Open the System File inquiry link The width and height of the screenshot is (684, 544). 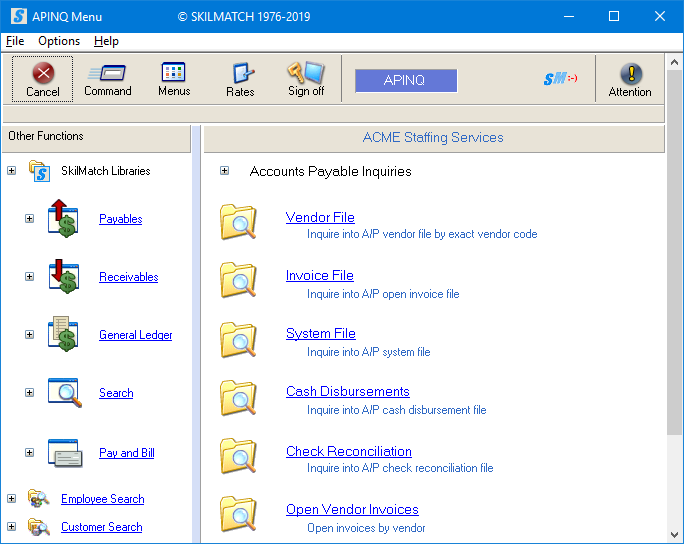(x=321, y=333)
